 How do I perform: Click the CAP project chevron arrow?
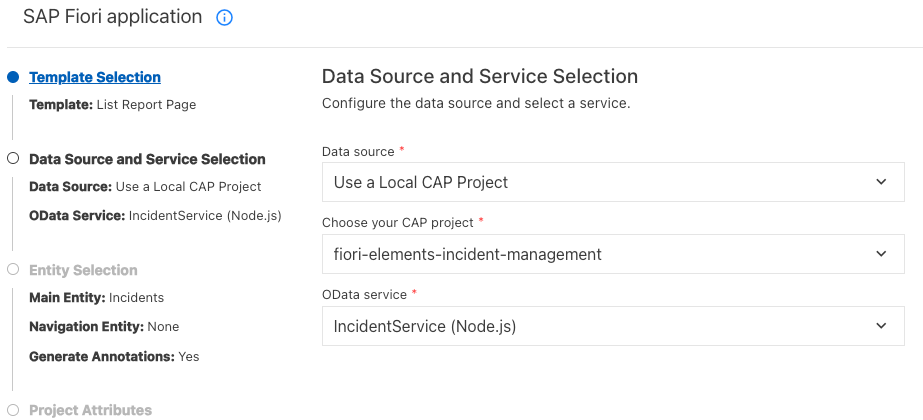(881, 254)
